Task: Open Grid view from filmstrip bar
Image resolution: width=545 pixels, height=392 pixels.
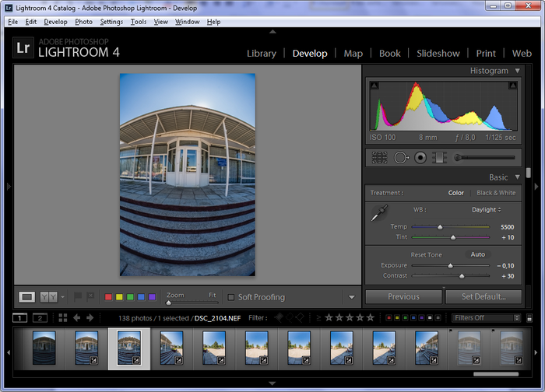Action: pos(63,317)
